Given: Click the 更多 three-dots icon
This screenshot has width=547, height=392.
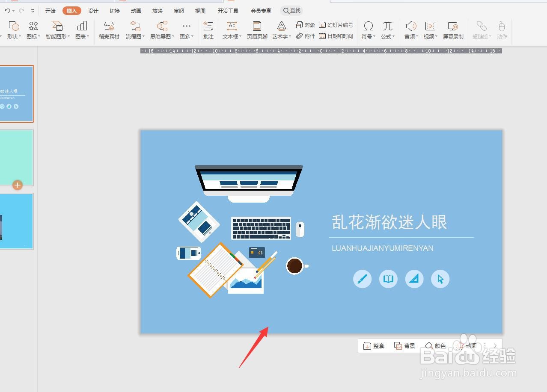Looking at the screenshot, I should 186,27.
